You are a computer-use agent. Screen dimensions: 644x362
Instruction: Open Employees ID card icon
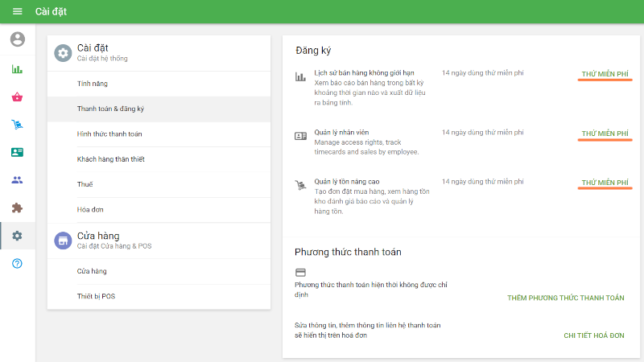pyautogui.click(x=18, y=152)
